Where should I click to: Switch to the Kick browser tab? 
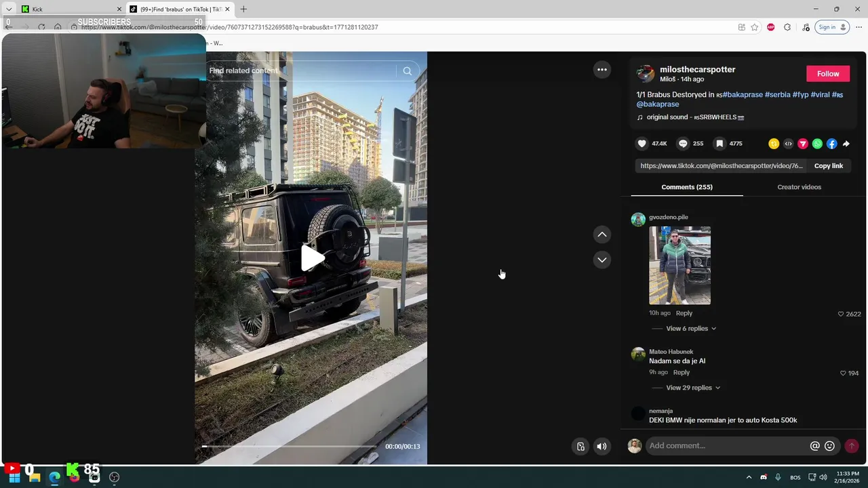pyautogui.click(x=71, y=9)
